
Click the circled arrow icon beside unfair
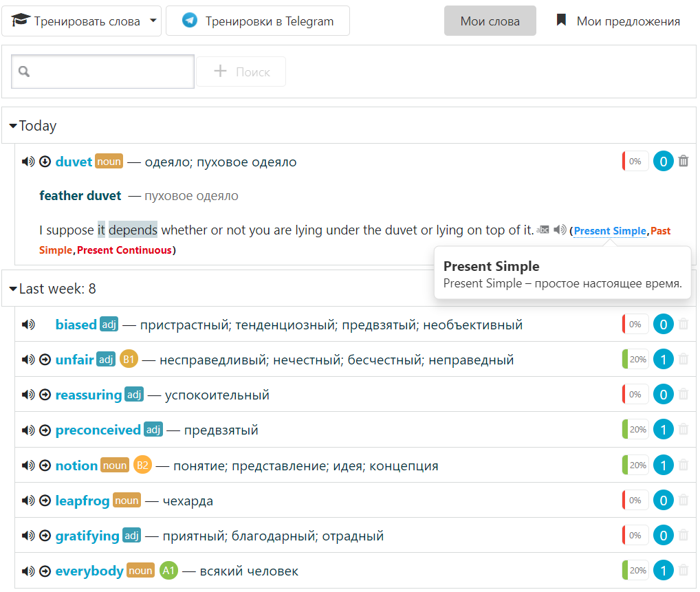tap(45, 359)
